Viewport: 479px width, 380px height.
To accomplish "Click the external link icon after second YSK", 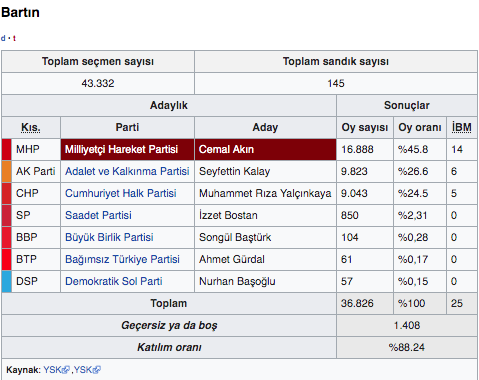I will point(97,370).
